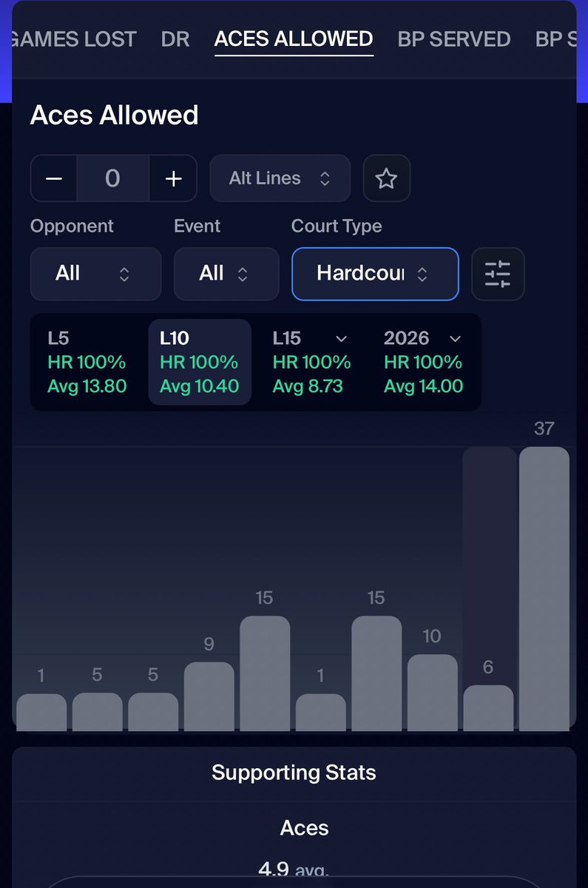Click the Supporting Stats heading

tap(294, 773)
